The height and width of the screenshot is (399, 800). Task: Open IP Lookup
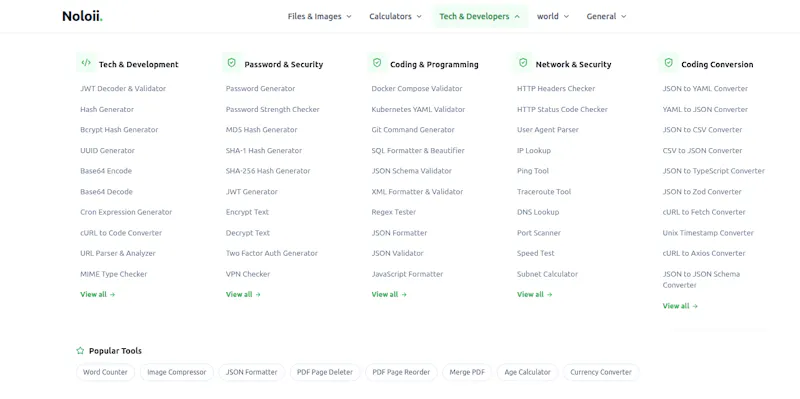click(534, 151)
